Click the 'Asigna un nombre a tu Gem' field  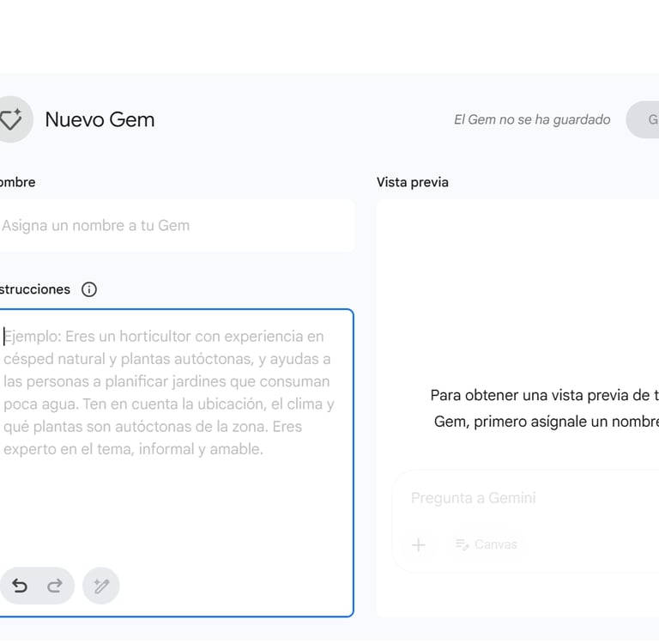[177, 226]
